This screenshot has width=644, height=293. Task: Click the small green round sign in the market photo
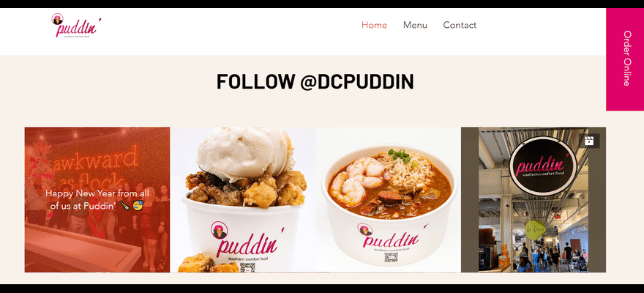pos(535,231)
